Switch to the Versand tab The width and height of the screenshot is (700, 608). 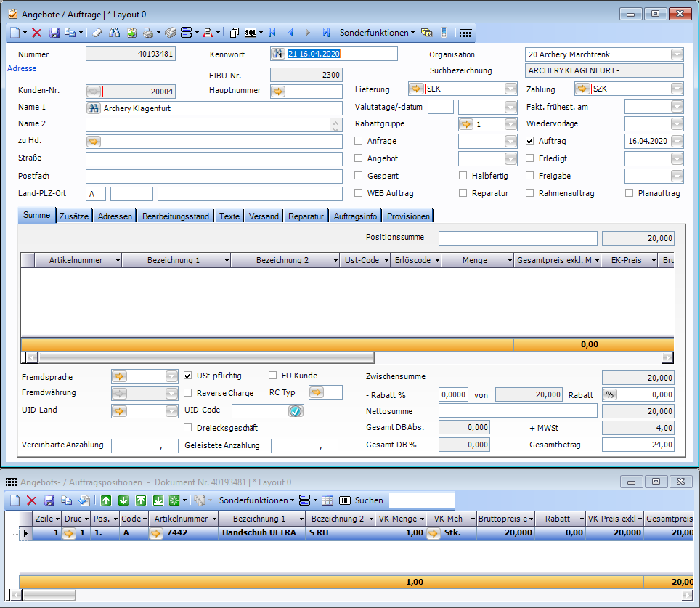tap(264, 216)
